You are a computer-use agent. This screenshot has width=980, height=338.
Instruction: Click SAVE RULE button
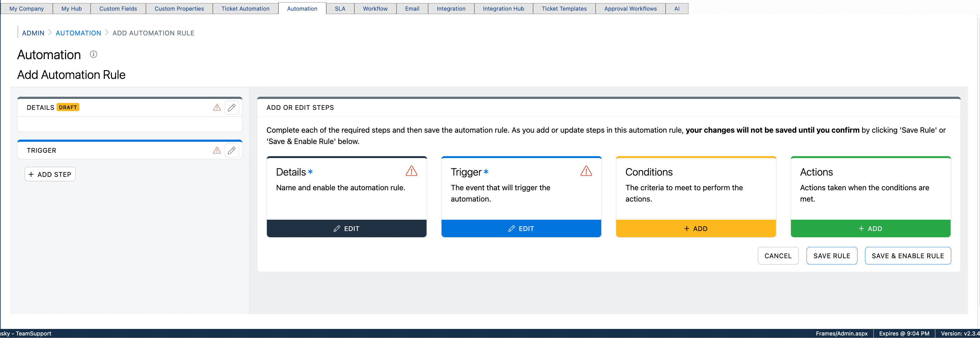[832, 256]
